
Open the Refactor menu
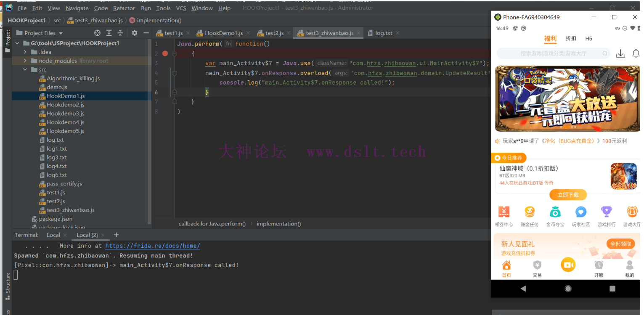[124, 8]
